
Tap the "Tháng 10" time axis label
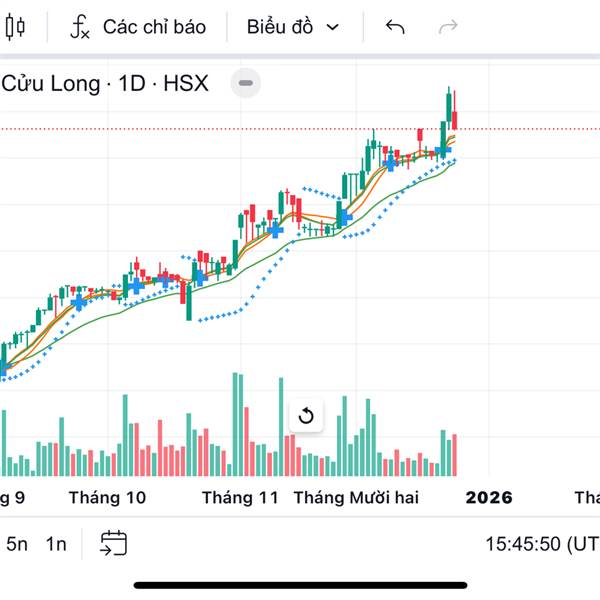pyautogui.click(x=107, y=497)
